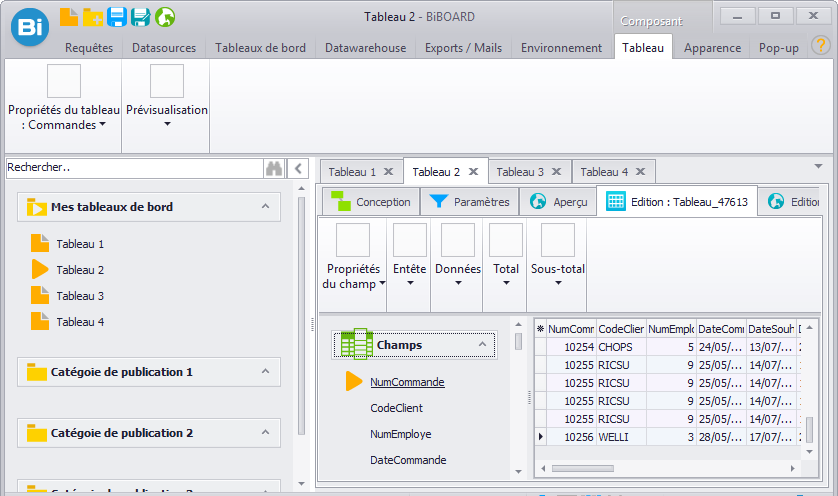Click the Tableau 1 file icon in tree
Image resolution: width=838 pixels, height=496 pixels.
(40, 243)
